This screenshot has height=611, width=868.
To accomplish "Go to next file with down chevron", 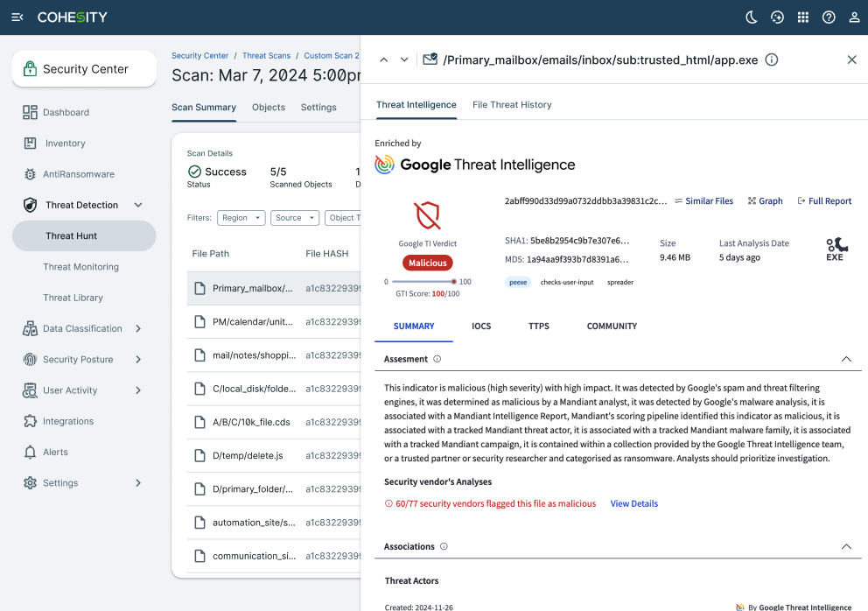I will pos(404,60).
